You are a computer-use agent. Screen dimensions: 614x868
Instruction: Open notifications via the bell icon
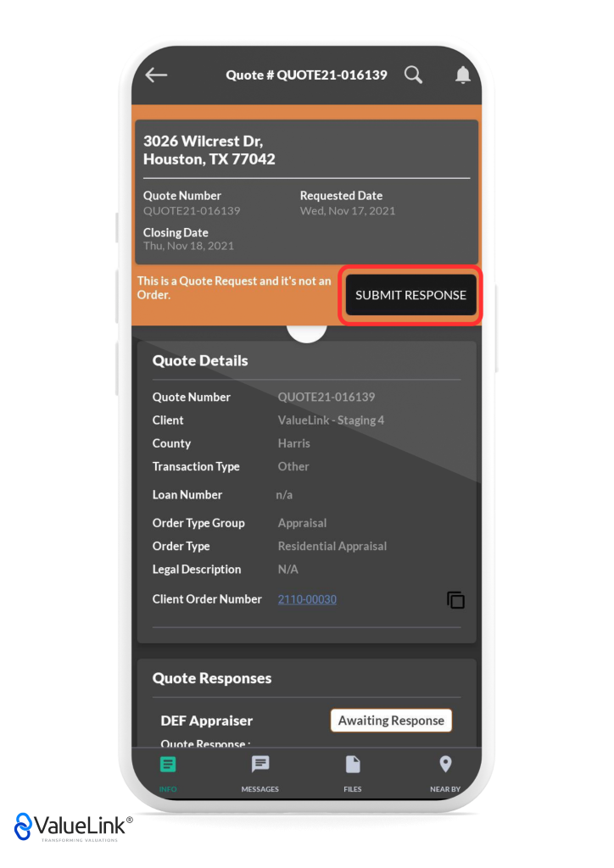(x=462, y=75)
